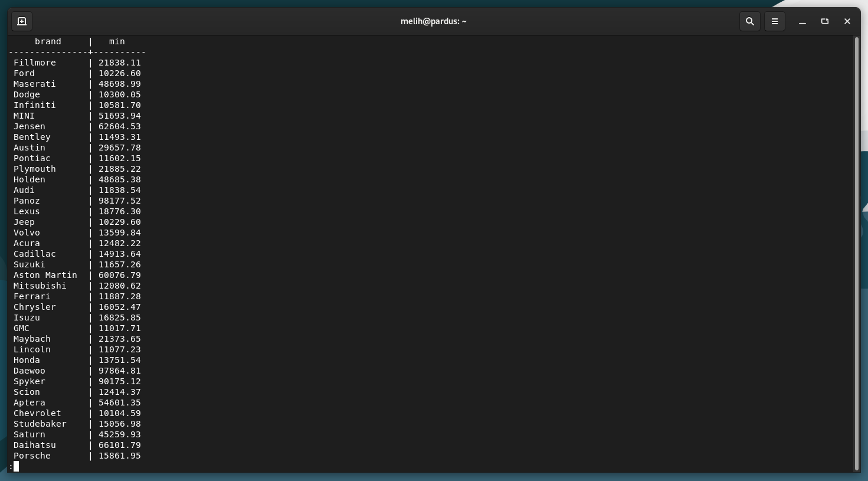Screen dimensions: 868x481
Task: Click the Aston Martin brand entry
Action: click(45, 275)
